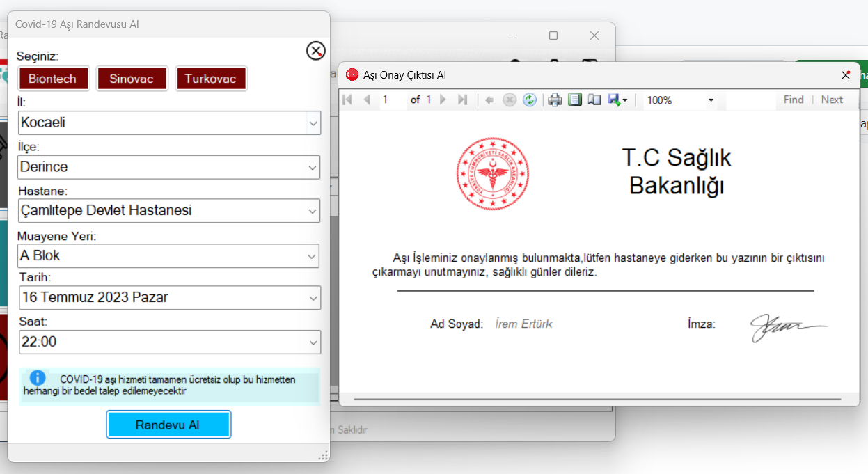Click the Aşı Onay Çıktısı Al title text

pos(405,75)
